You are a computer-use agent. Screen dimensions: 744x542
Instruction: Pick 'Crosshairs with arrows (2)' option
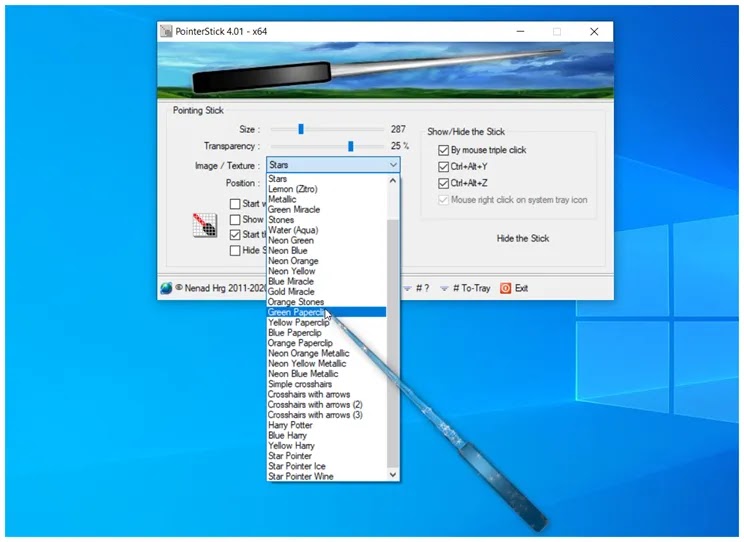(326, 405)
